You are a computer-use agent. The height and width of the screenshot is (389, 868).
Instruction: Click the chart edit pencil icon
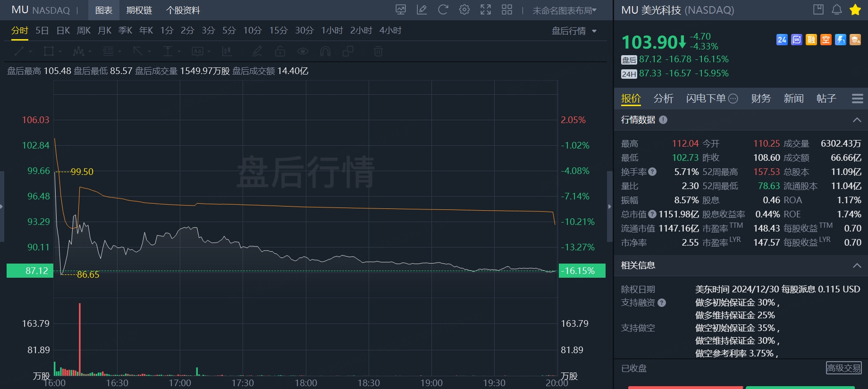pyautogui.click(x=421, y=10)
